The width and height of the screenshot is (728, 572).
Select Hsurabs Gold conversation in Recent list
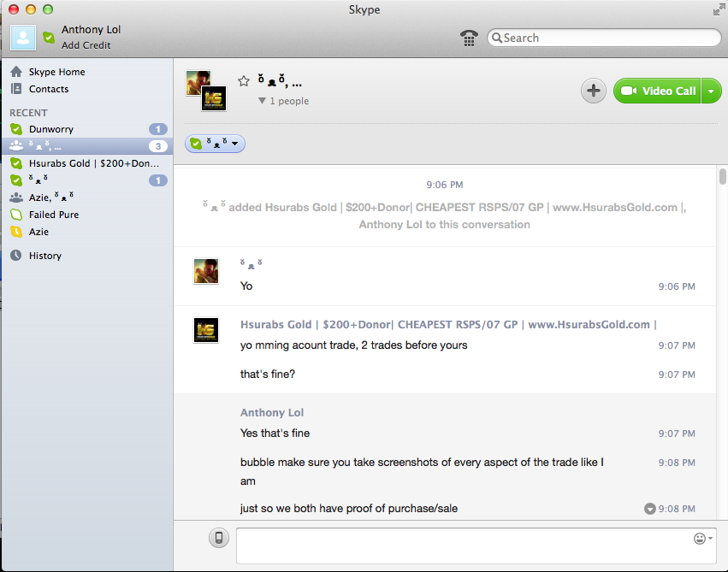tap(87, 163)
